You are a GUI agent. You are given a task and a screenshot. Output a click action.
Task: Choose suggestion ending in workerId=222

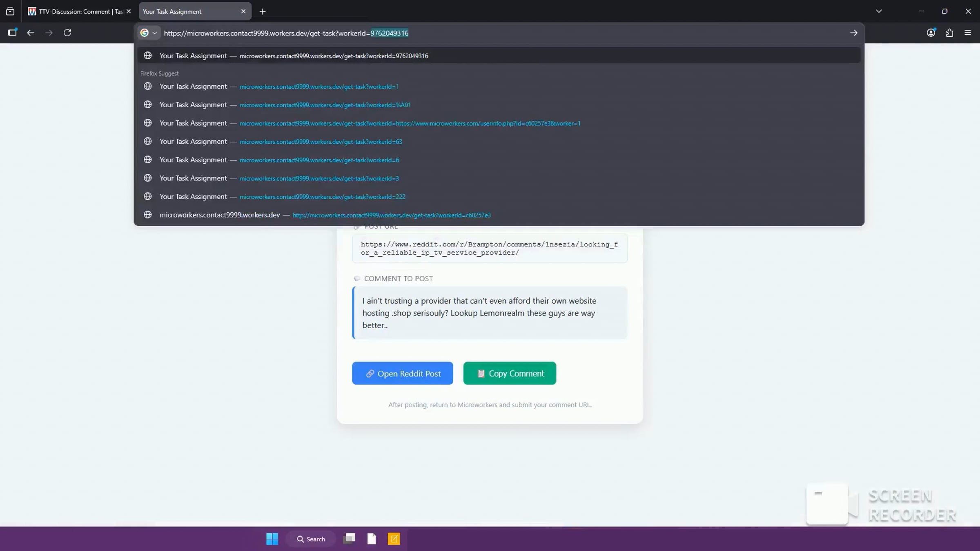499,197
